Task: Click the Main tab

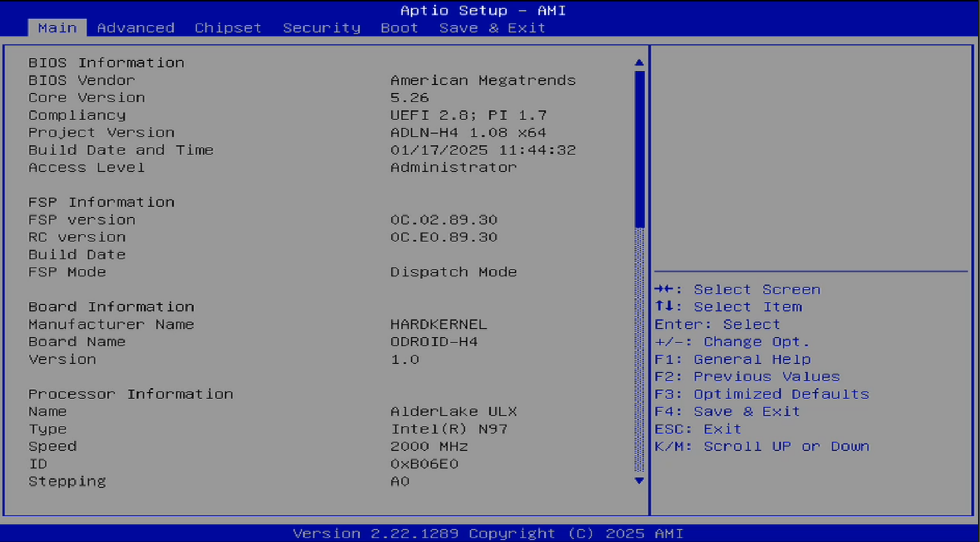Action: click(x=57, y=28)
